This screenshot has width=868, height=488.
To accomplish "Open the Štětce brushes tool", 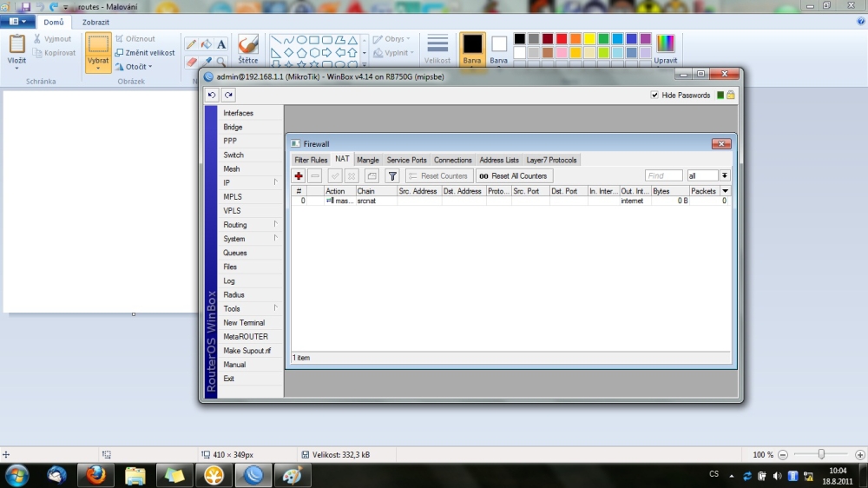I will click(248, 49).
